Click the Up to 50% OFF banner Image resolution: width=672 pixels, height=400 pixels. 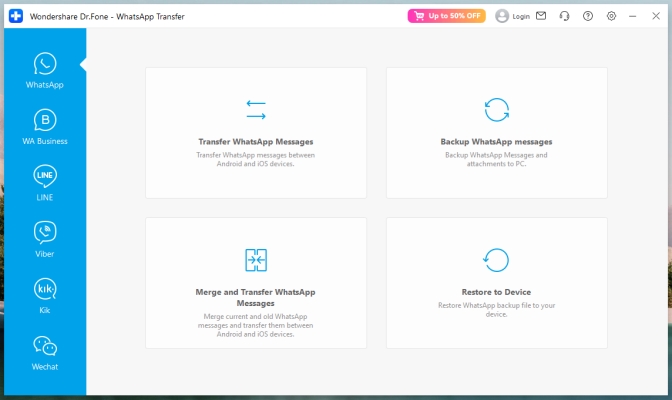445,16
